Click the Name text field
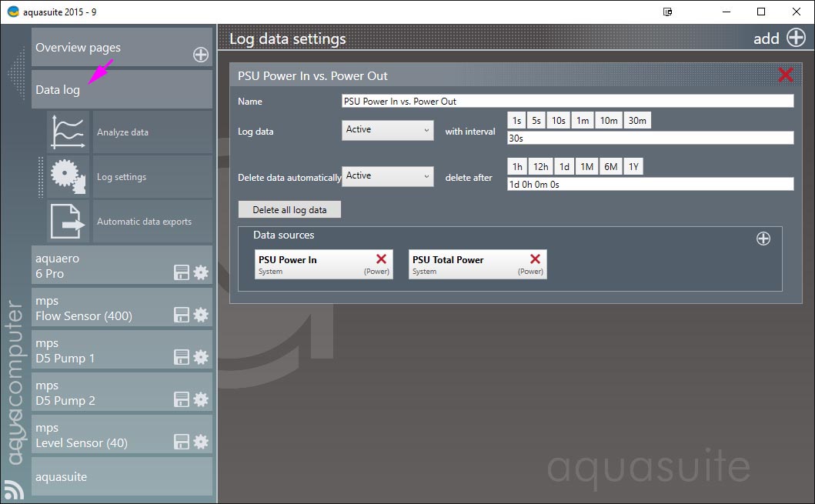The width and height of the screenshot is (815, 504). click(x=566, y=102)
